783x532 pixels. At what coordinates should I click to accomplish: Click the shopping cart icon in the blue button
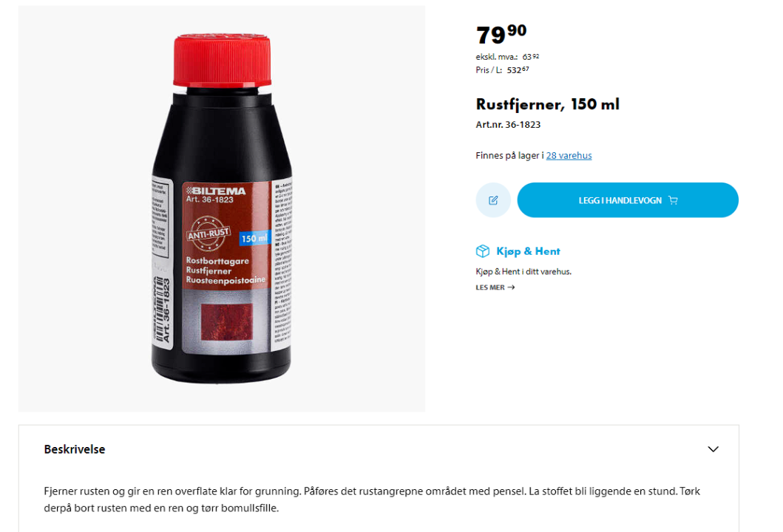click(x=673, y=200)
